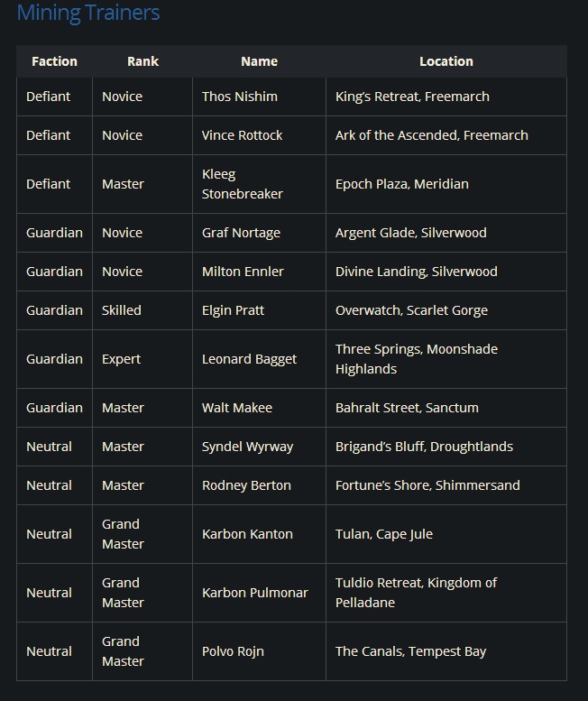Screen dimensions: 588x701
Task: Click the Overwatch, Scarlet Gorge location cell
Action: coord(411,310)
